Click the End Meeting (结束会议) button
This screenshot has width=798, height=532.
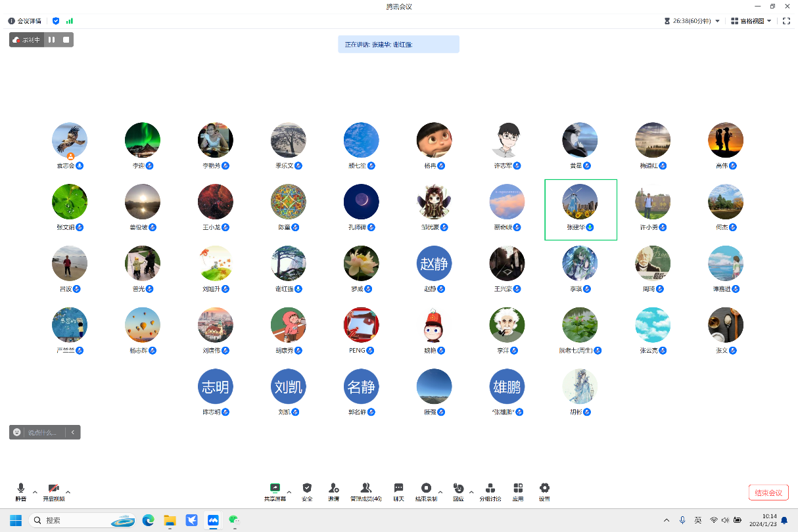768,493
